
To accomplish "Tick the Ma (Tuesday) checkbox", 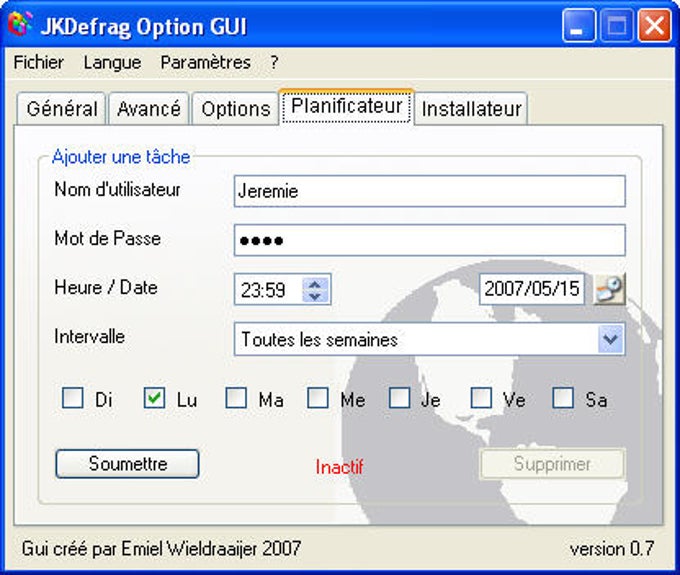I will pos(236,398).
